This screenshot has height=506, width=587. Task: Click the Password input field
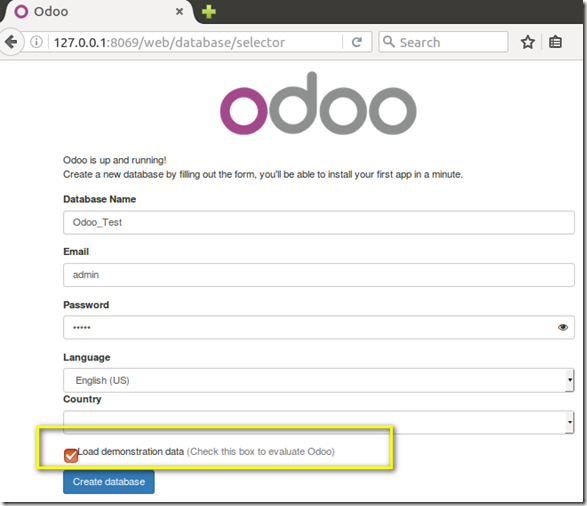pyautogui.click(x=319, y=327)
